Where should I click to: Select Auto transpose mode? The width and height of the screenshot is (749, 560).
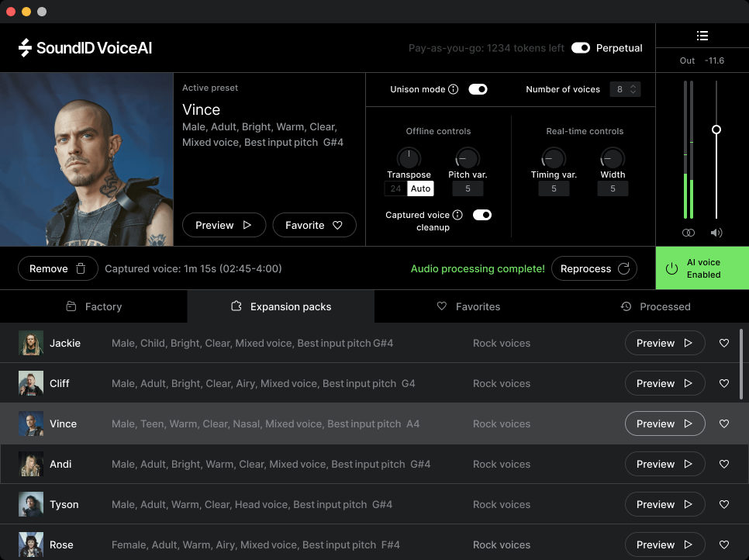(420, 188)
